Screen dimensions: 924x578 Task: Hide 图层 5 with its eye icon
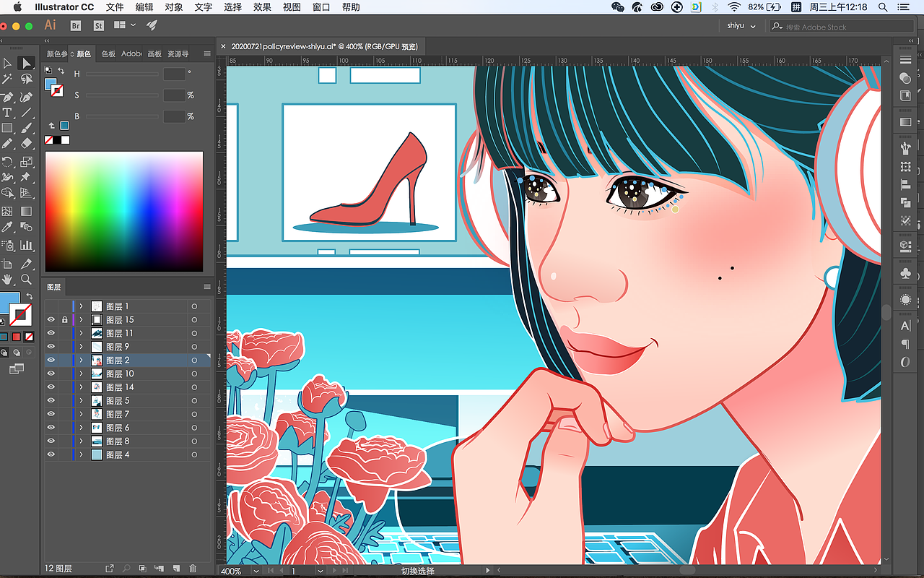[x=51, y=400]
